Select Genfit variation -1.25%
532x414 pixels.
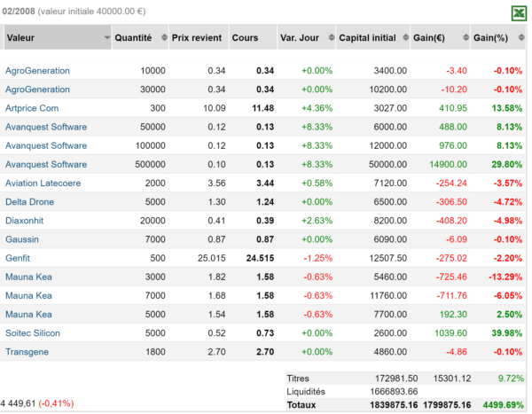[x=318, y=258]
